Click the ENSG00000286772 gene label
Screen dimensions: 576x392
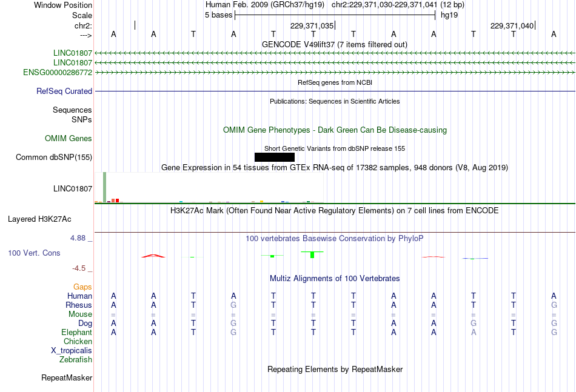coord(58,72)
